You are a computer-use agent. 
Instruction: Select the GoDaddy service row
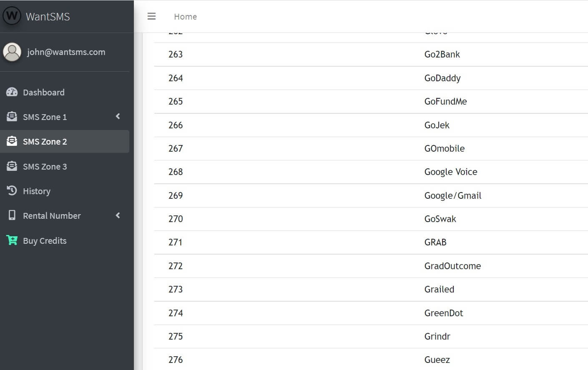pyautogui.click(x=442, y=78)
